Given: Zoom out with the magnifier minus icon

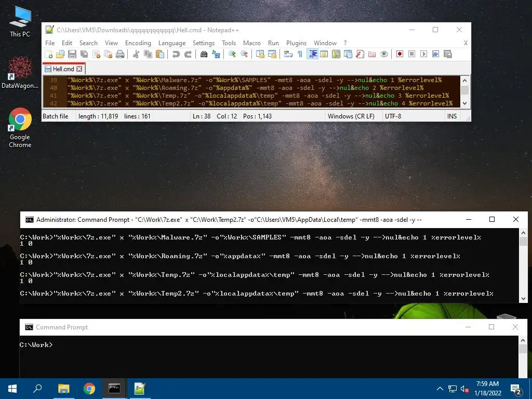Looking at the screenshot, I should tap(244, 54).
